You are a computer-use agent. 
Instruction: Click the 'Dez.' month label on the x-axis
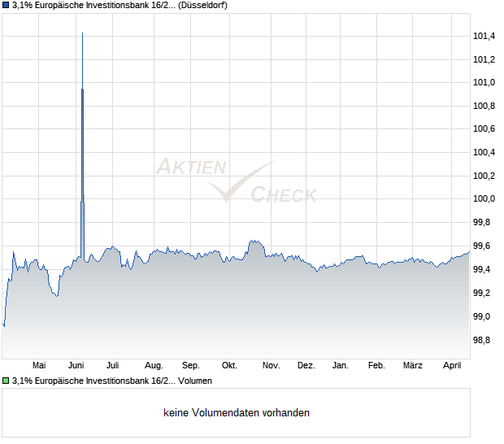(x=306, y=366)
